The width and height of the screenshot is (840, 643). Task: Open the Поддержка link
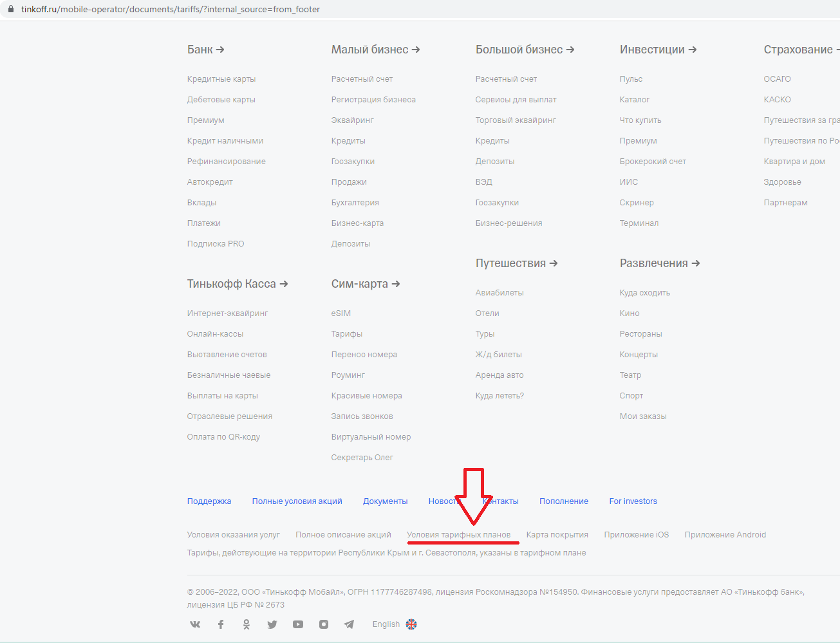[x=209, y=501]
